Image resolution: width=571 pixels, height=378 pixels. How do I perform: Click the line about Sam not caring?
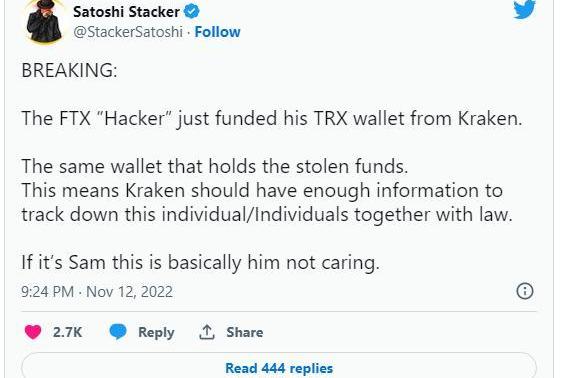(x=200, y=263)
